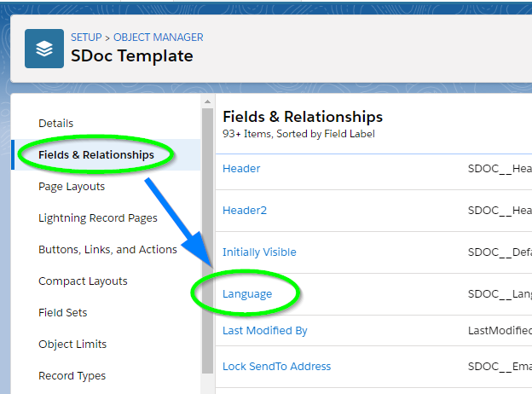Click the API name in the Header2 row
532x394 pixels.
pyautogui.click(x=500, y=211)
